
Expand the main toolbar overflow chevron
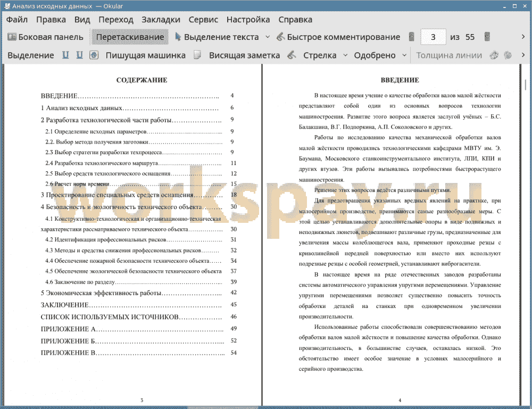(x=523, y=37)
